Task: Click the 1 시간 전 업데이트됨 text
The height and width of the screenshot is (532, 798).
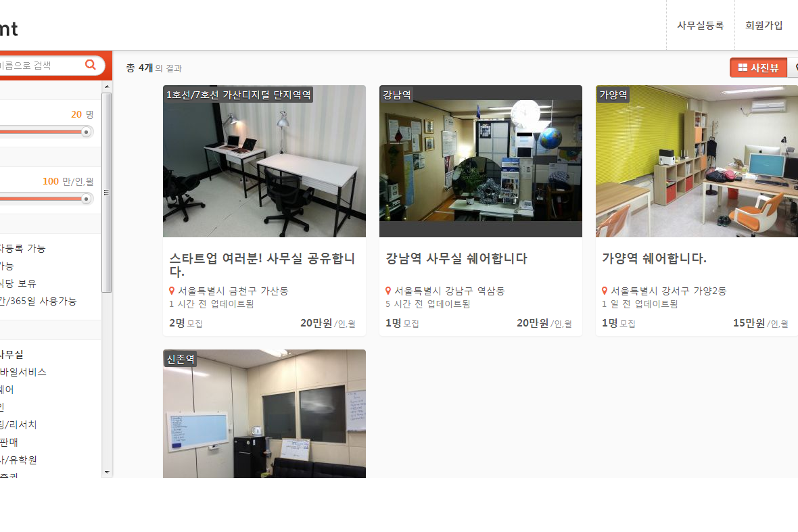Action: pyautogui.click(x=211, y=304)
